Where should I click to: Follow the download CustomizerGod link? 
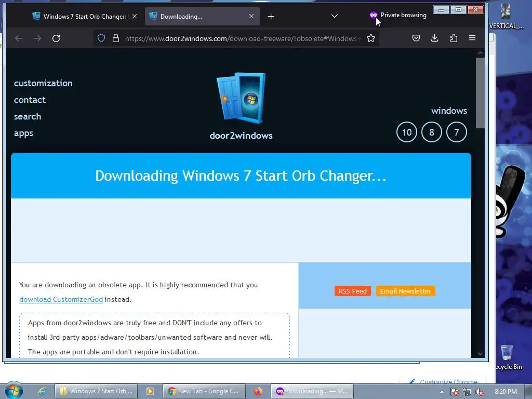[61, 299]
